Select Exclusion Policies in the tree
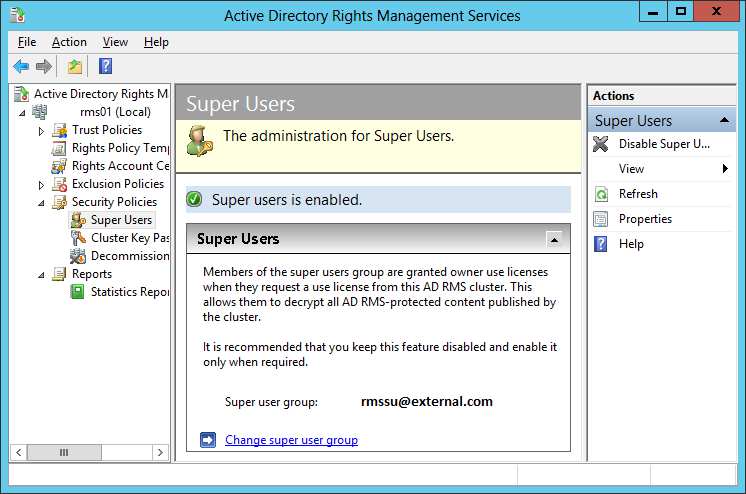Viewport: 746px width, 494px height. point(118,184)
